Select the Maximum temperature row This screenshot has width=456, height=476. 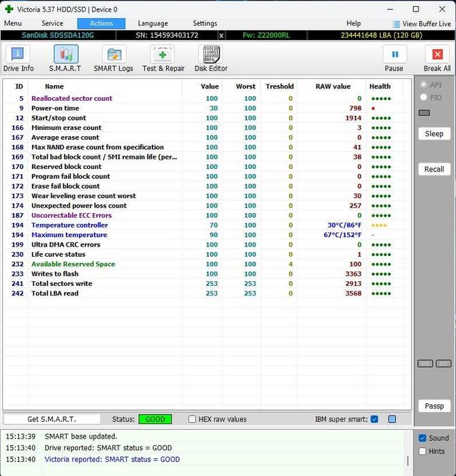[x=207, y=235]
